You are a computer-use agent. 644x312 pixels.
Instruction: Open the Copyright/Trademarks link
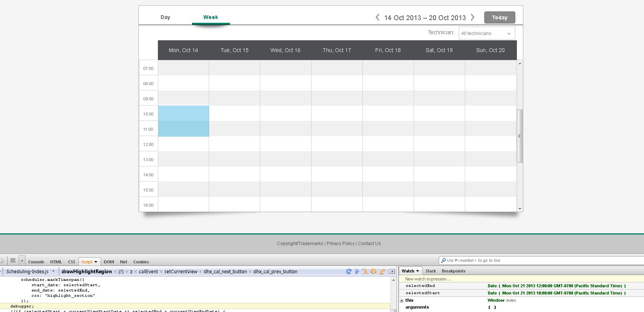[x=300, y=244]
